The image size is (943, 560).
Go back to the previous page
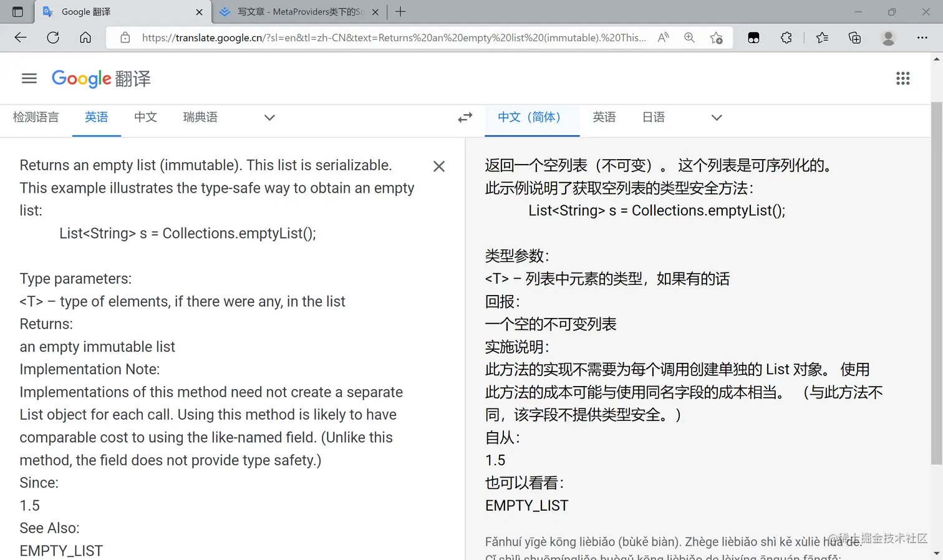pos(21,37)
